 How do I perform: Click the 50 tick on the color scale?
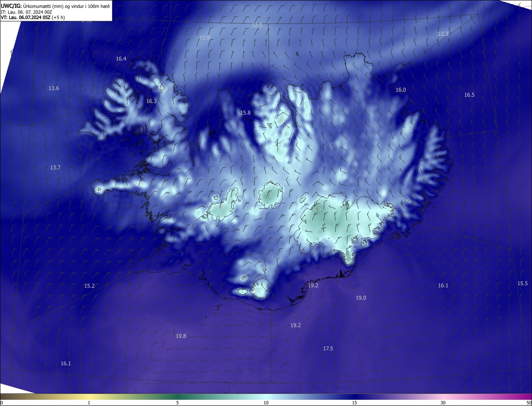click(529, 403)
